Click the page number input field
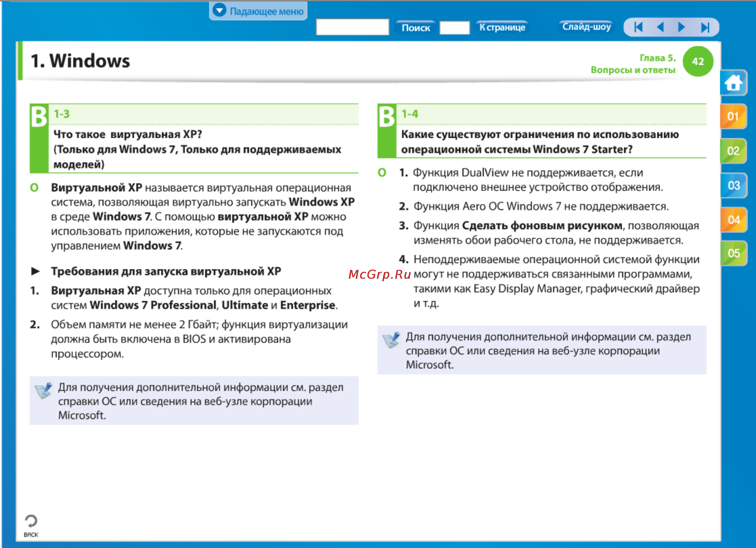The image size is (756, 548). tap(454, 28)
